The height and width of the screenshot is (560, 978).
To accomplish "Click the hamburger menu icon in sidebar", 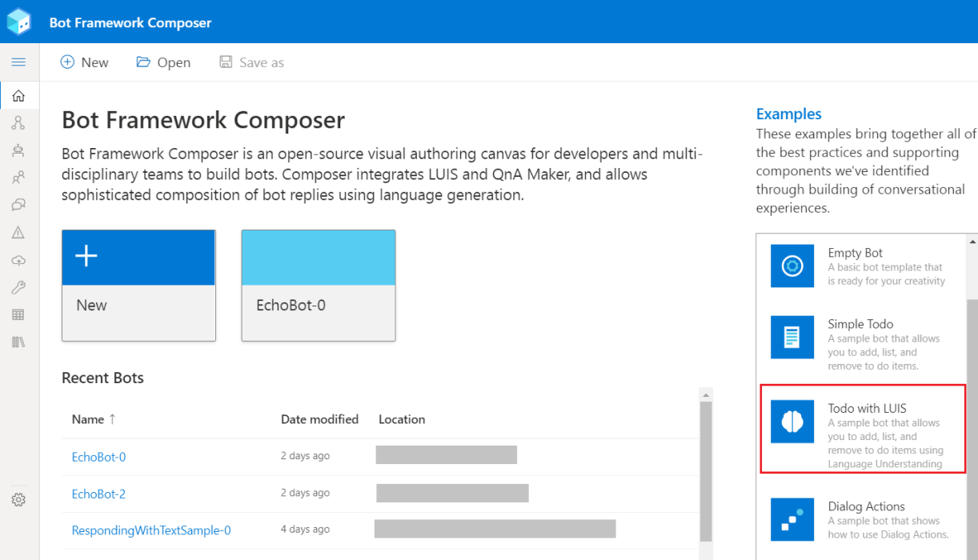I will tap(18, 62).
